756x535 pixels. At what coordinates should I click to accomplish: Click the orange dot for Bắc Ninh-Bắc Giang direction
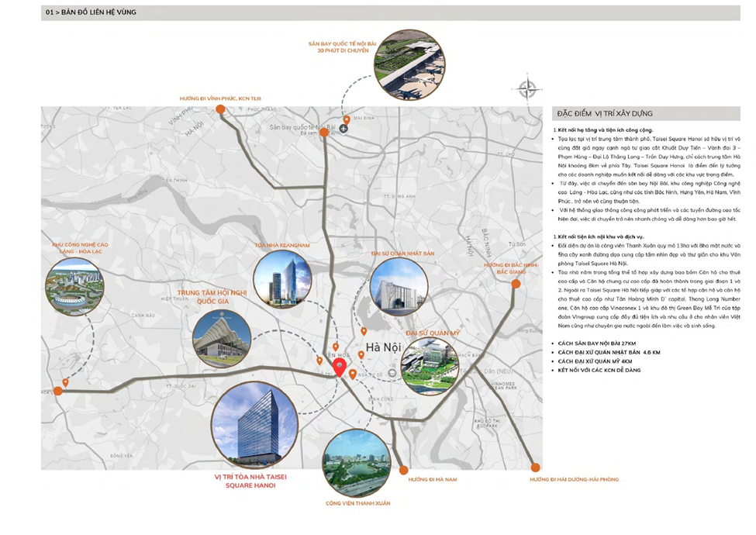point(516,284)
